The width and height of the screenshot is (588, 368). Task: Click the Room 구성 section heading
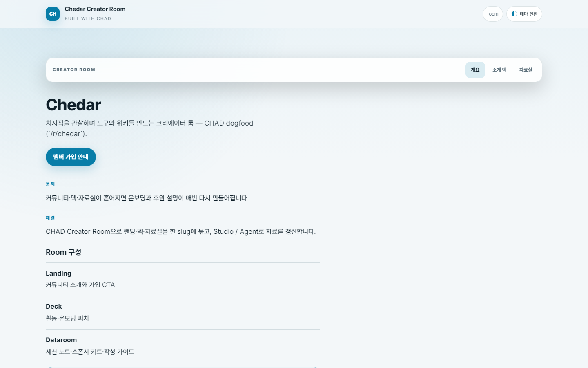(x=63, y=252)
